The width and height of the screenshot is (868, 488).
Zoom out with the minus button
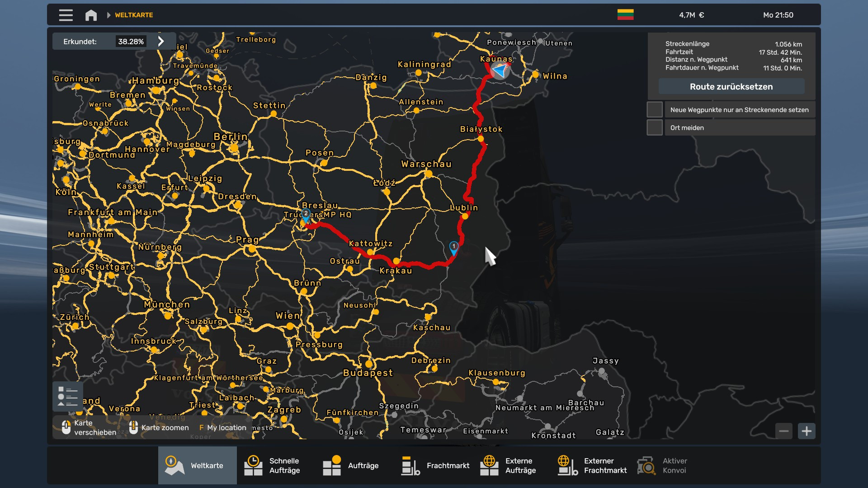click(784, 431)
